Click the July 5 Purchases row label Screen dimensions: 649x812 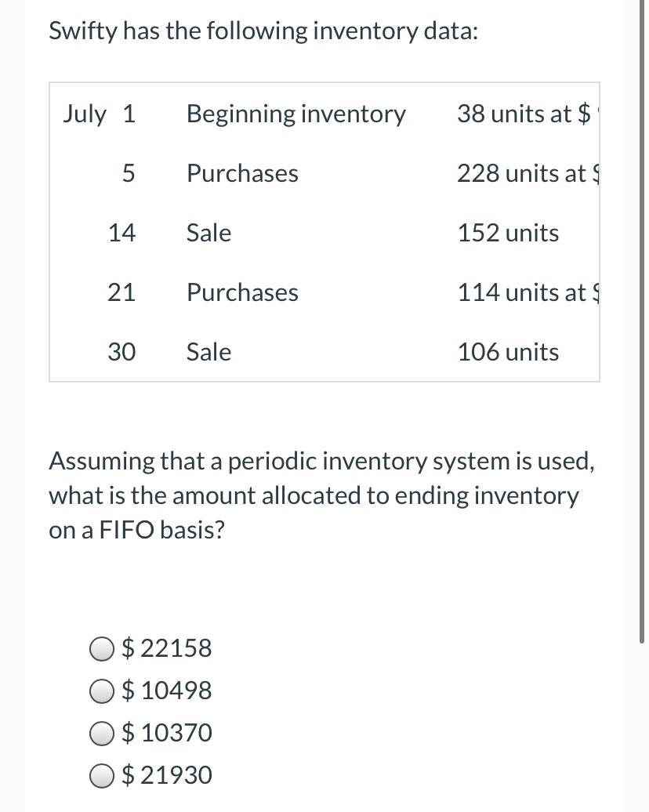242,173
